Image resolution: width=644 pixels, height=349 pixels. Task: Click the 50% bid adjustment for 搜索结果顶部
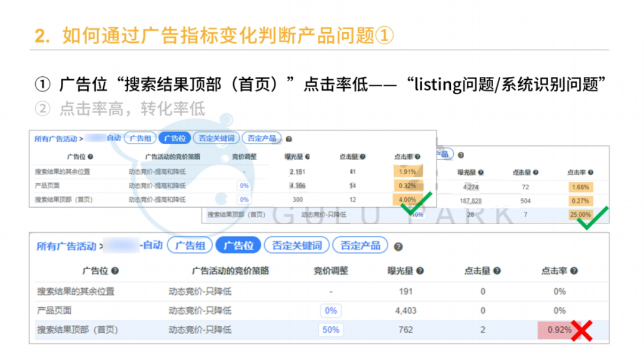tap(330, 329)
